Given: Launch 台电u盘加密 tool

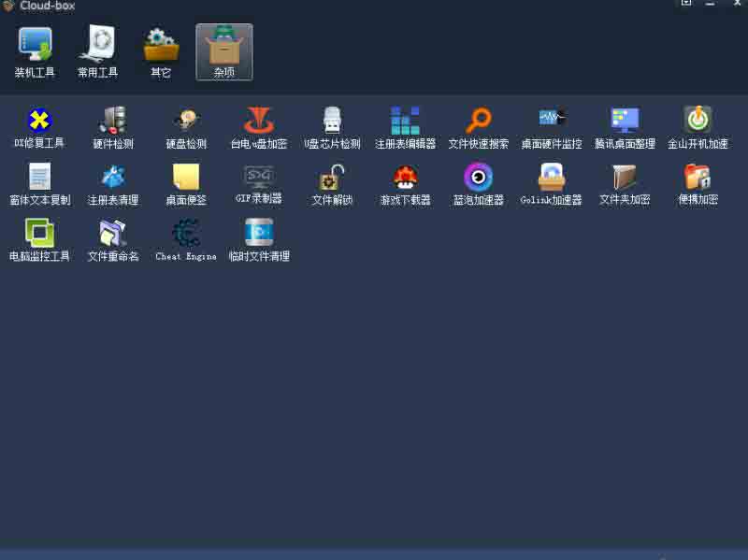Looking at the screenshot, I should pyautogui.click(x=259, y=128).
